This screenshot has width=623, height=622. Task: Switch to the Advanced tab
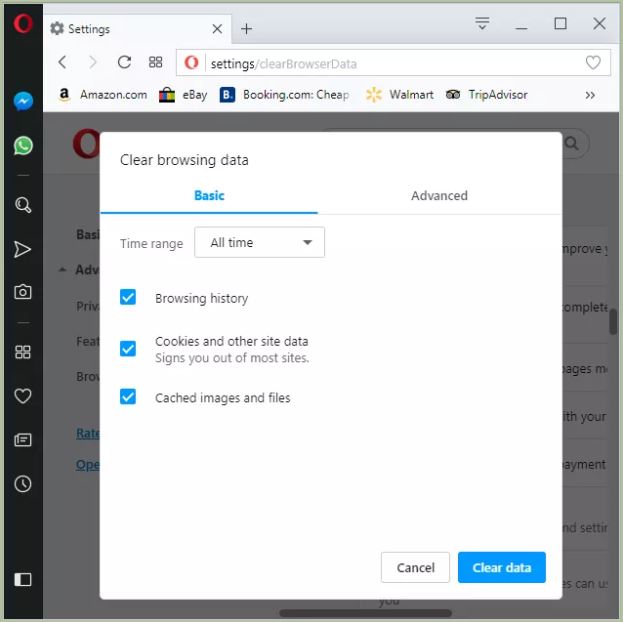(x=439, y=196)
